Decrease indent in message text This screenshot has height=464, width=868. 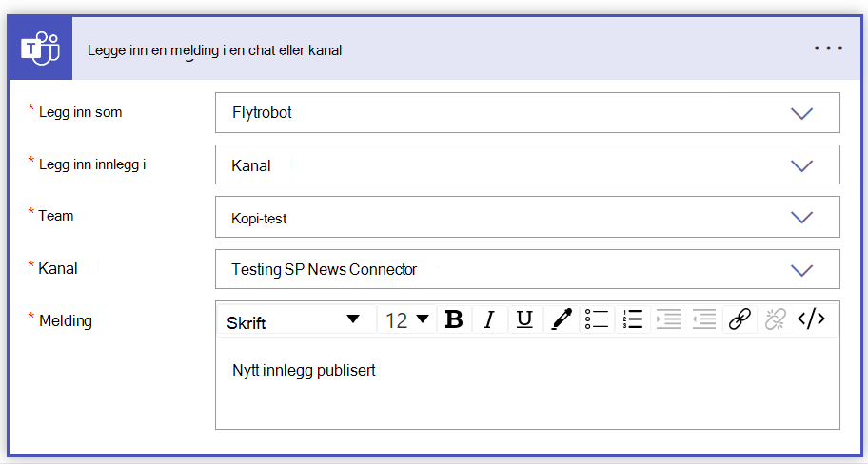(703, 319)
